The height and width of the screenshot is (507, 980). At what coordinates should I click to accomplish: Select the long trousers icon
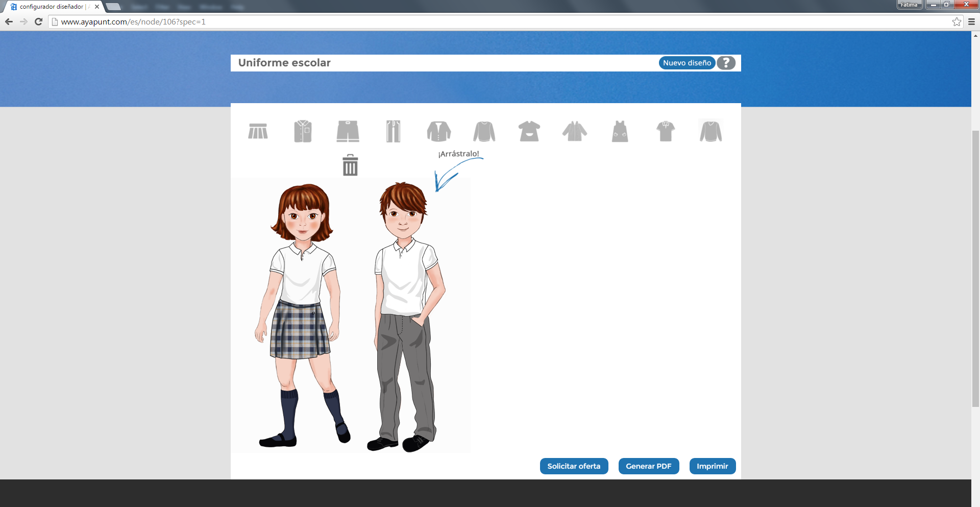click(393, 131)
